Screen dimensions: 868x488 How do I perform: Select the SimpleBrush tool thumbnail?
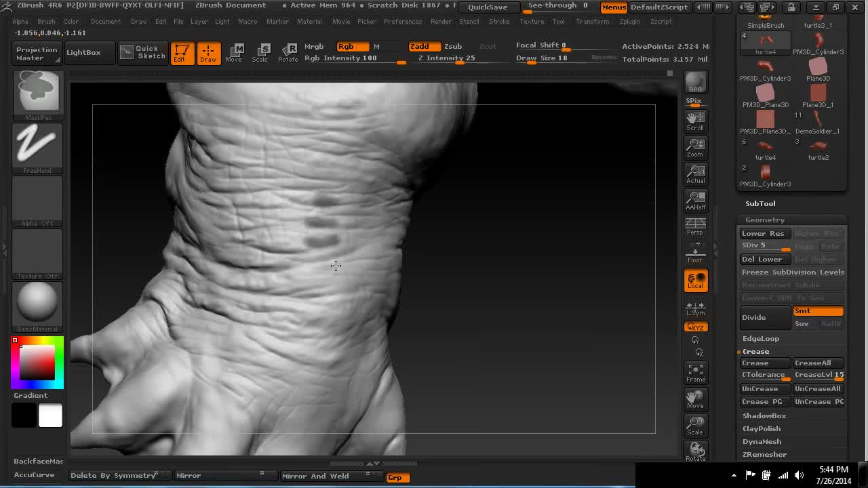click(x=765, y=22)
